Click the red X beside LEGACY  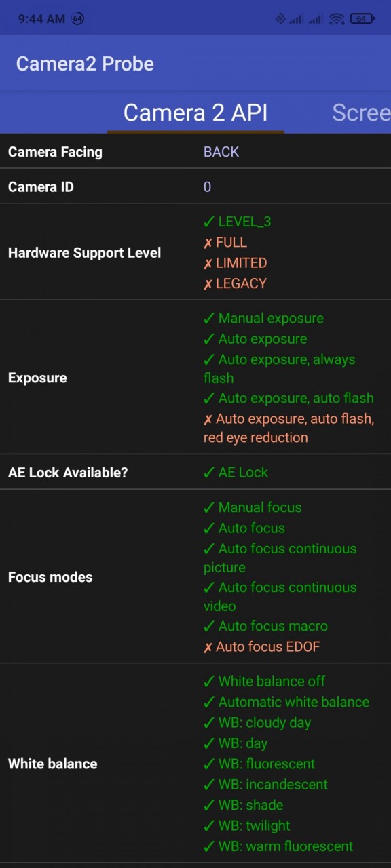[208, 284]
